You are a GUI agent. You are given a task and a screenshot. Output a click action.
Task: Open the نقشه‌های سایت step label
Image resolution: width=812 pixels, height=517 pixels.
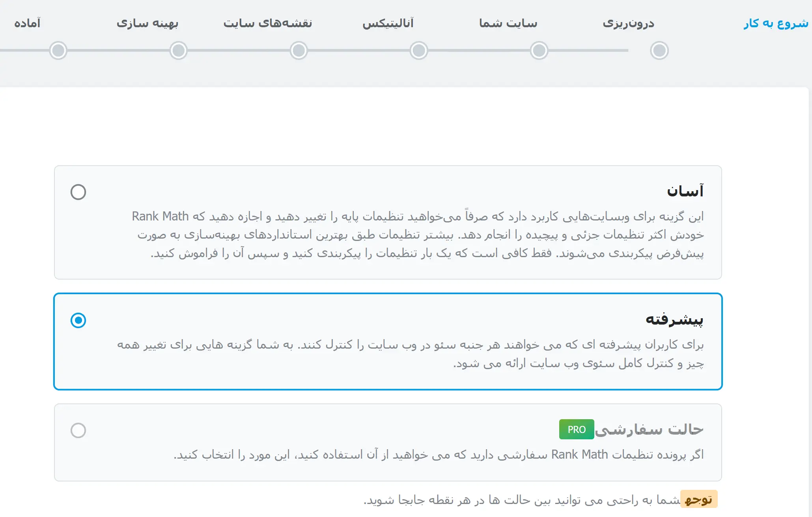[268, 23]
